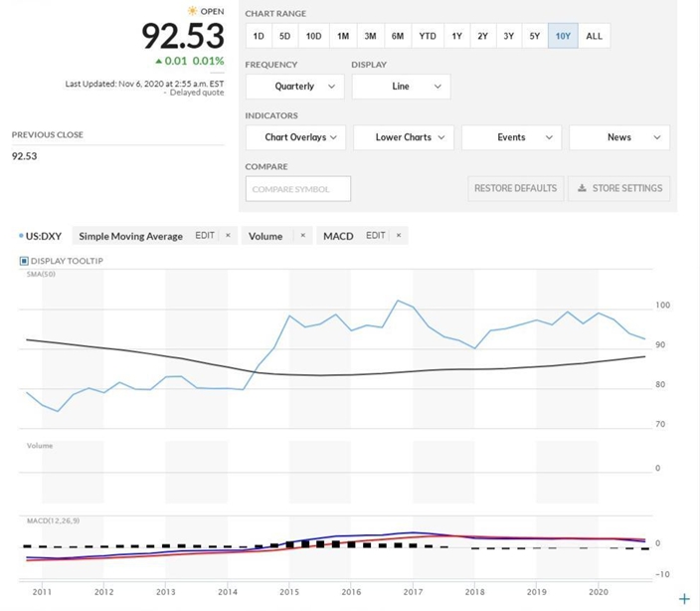Click the SMA(50) chart label

(x=41, y=275)
